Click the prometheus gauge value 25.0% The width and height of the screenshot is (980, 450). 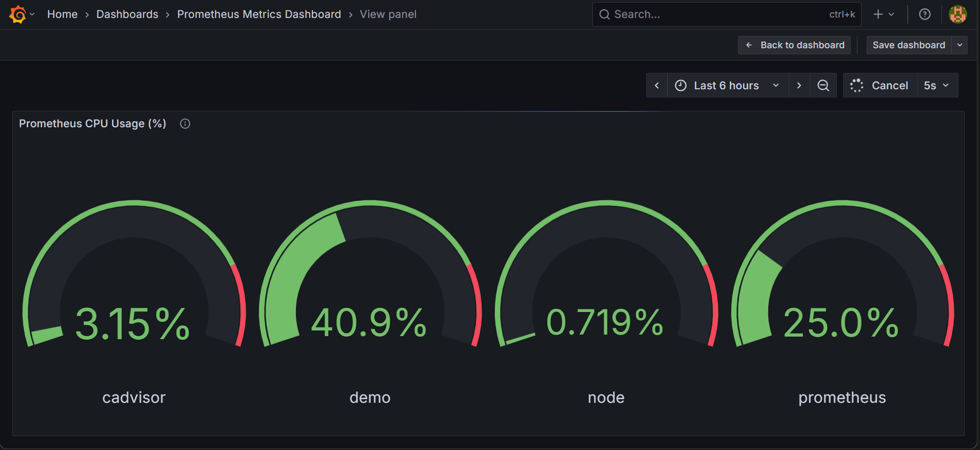[x=841, y=323]
